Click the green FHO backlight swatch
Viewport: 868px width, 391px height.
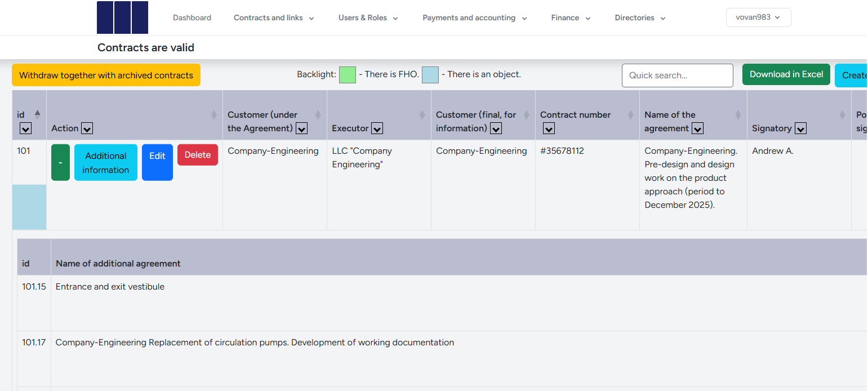point(348,75)
